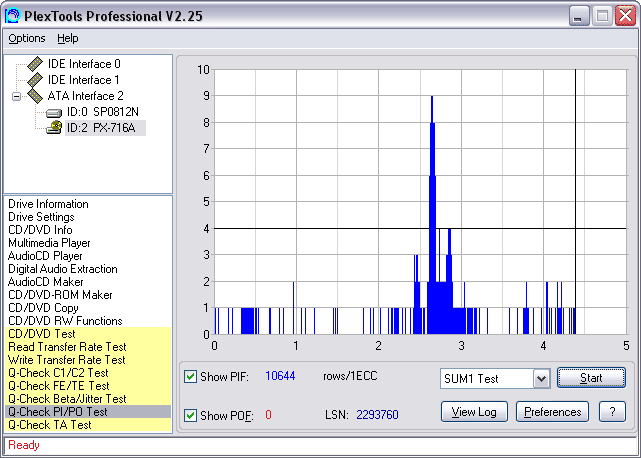Open CD/DVD Info
Viewport: 641px width, 458px height.
40,230
